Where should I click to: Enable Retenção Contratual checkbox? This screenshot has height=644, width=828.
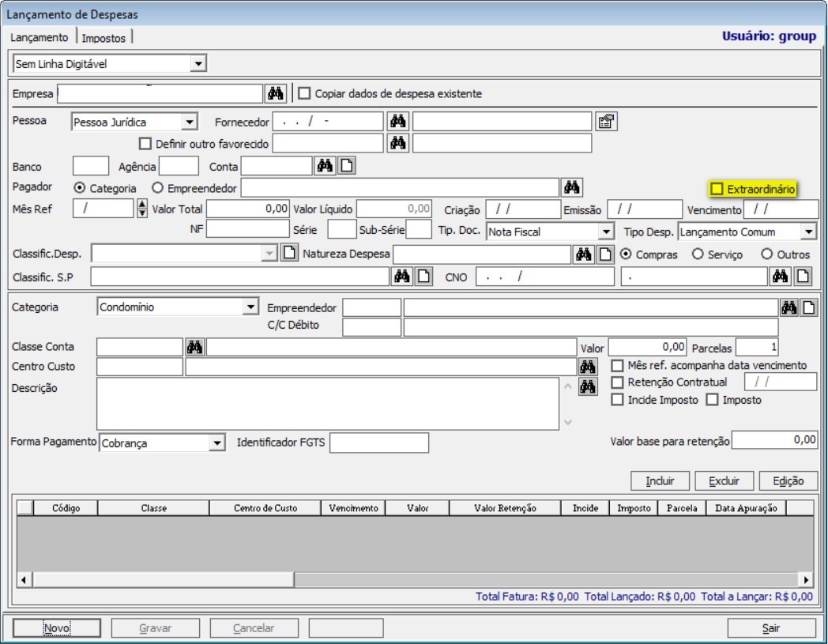(617, 382)
